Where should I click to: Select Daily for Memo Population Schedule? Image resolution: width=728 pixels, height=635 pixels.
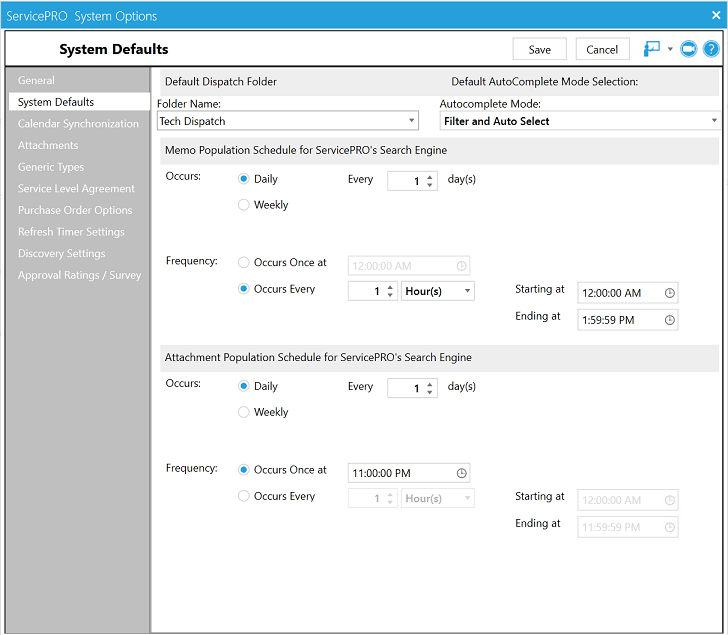pyautogui.click(x=243, y=179)
